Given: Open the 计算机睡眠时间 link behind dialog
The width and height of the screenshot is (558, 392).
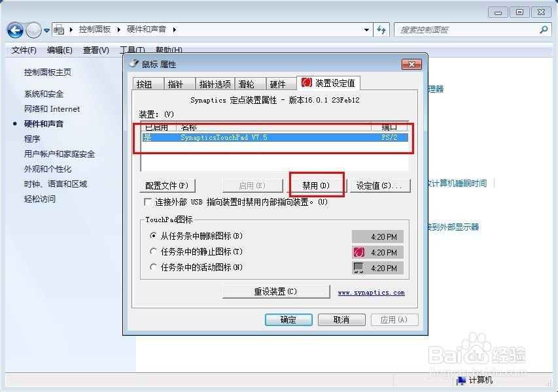Looking at the screenshot, I should pos(458,184).
